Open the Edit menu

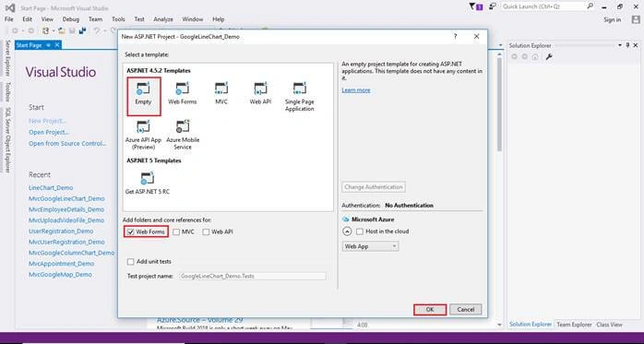(x=27, y=19)
